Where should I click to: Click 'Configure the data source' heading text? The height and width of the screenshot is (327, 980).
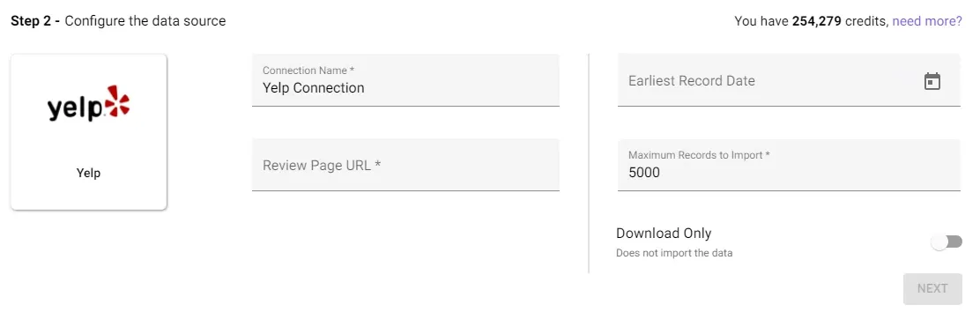[x=145, y=20]
